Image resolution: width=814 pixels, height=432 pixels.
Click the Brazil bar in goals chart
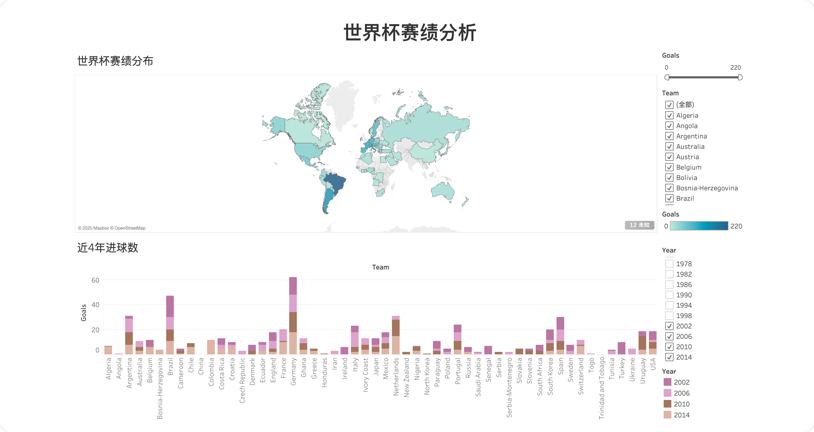tap(170, 324)
